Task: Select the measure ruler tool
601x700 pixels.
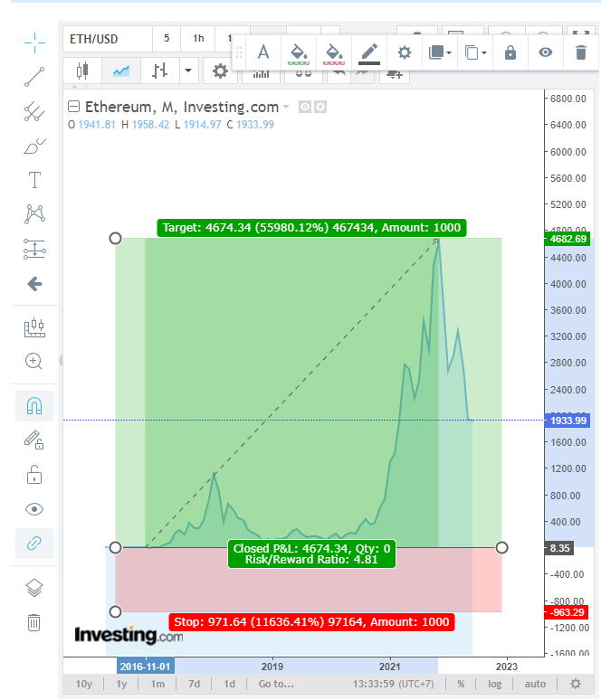Action: pyautogui.click(x=34, y=328)
